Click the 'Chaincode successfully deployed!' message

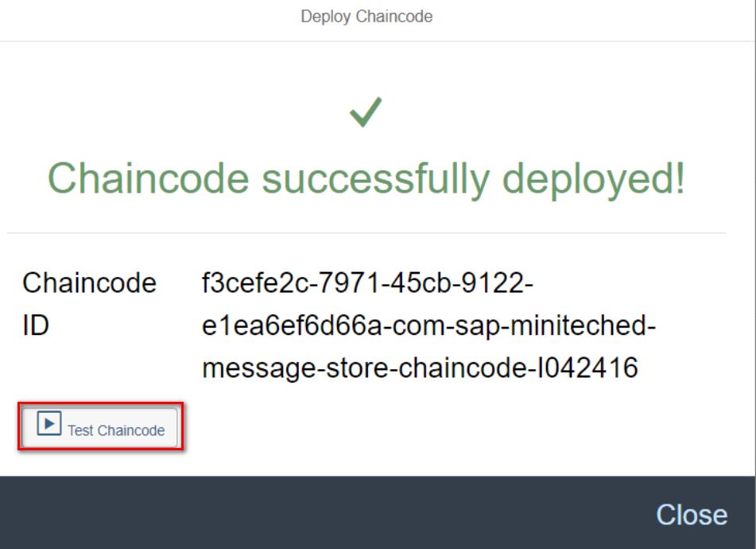[x=366, y=178]
